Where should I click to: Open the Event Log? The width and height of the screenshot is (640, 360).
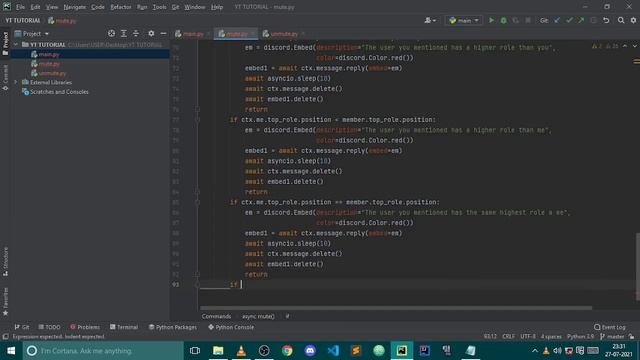610,327
